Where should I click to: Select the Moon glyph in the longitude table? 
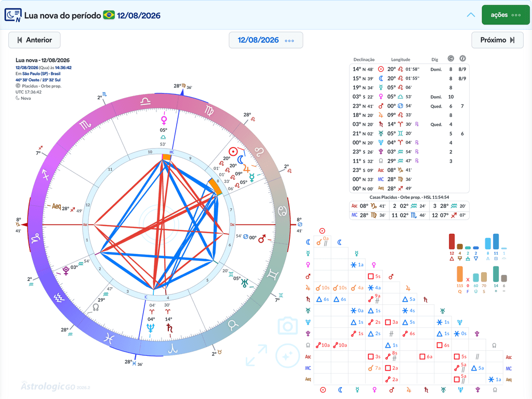(x=381, y=78)
